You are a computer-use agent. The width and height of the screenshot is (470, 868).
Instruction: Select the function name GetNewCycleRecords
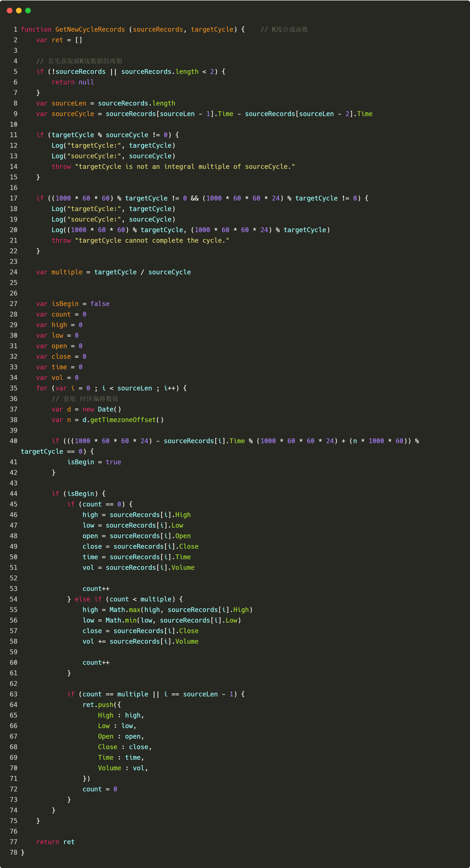click(90, 29)
